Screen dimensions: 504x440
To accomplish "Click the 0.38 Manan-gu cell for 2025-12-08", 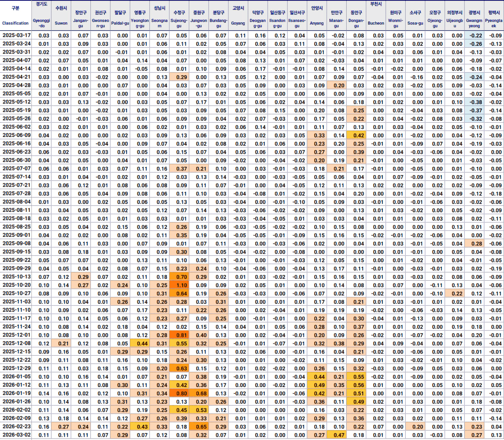I will [337, 343].
